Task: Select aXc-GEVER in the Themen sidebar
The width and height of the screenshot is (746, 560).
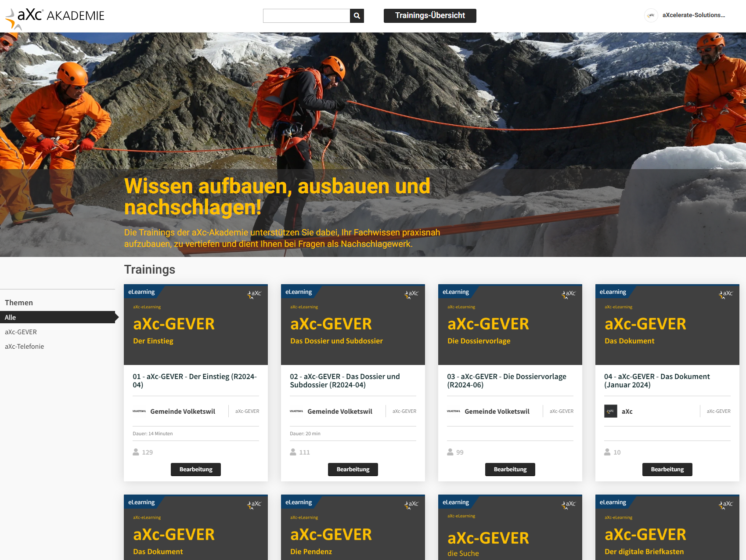Action: [21, 332]
